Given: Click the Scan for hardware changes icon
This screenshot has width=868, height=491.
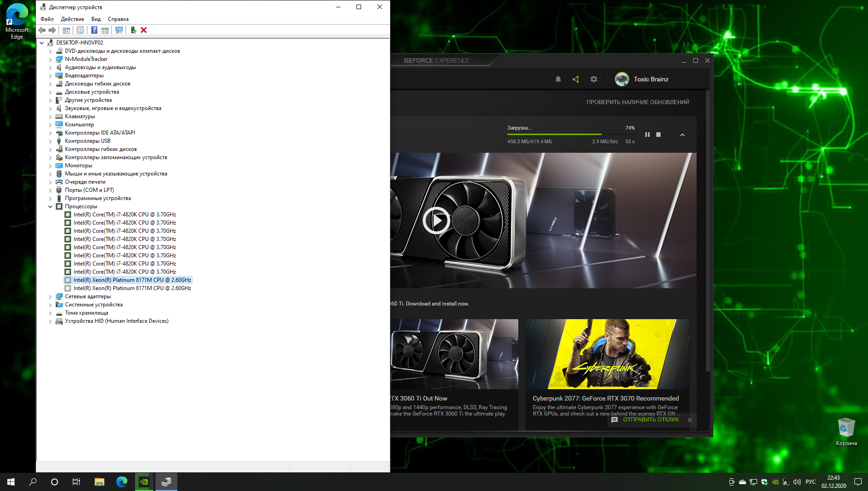Looking at the screenshot, I should pyautogui.click(x=119, y=30).
